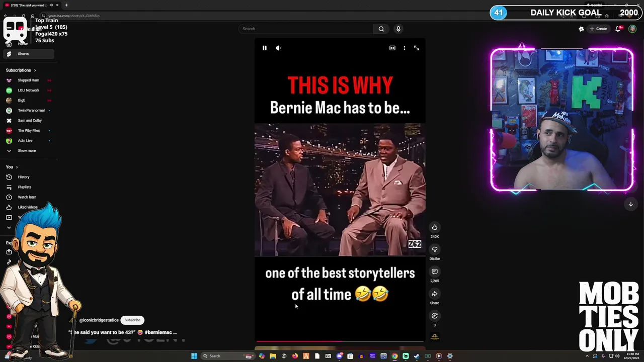Open Liked videos
This screenshot has width=644, height=362.
[x=28, y=207]
